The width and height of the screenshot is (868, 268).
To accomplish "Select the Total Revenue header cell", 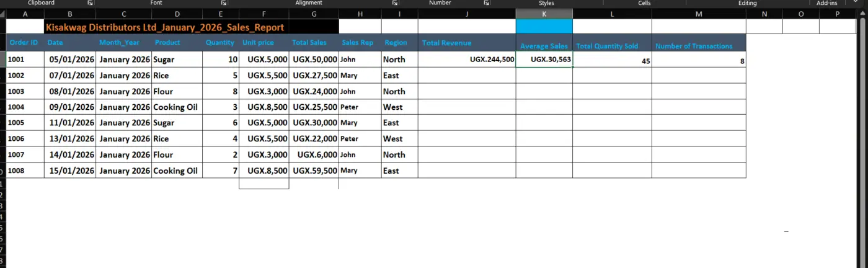I will point(467,43).
